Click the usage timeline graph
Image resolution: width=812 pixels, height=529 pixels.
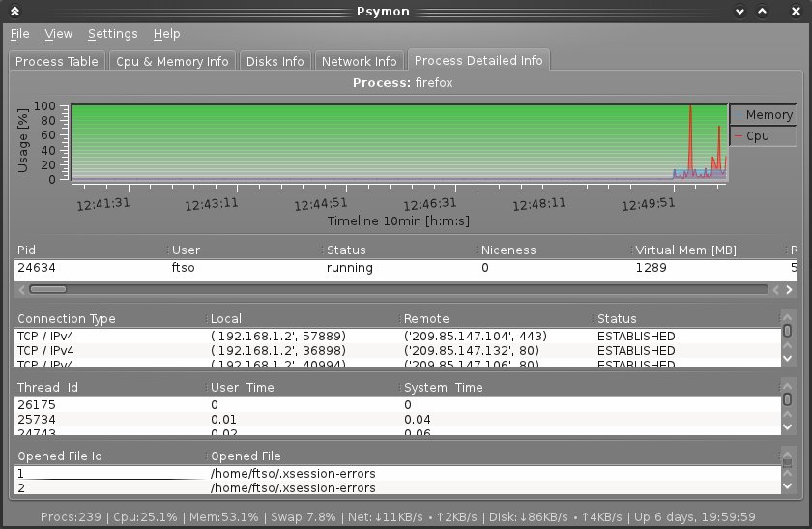coord(399,142)
